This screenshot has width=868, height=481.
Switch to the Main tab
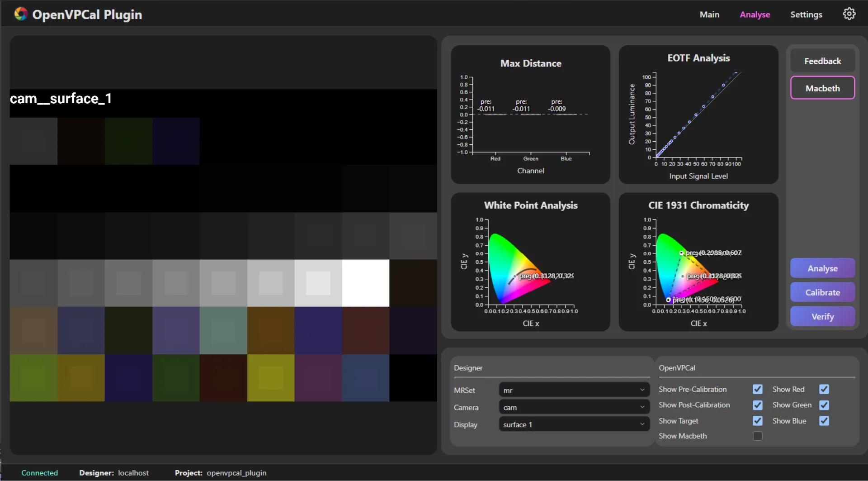[x=709, y=14]
